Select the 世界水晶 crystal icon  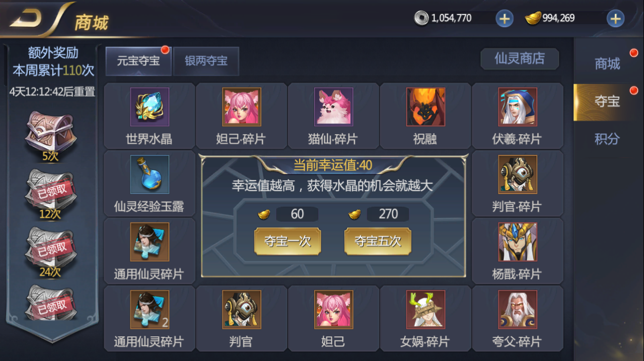150,107
